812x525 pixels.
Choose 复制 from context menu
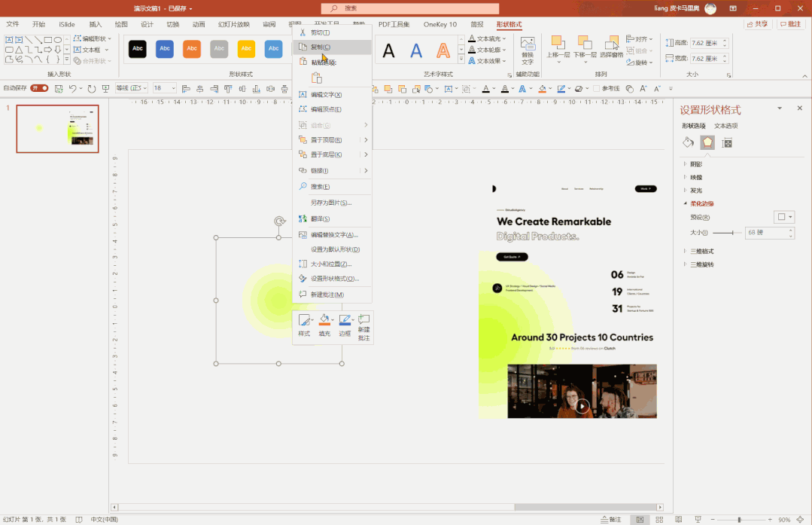click(332, 47)
